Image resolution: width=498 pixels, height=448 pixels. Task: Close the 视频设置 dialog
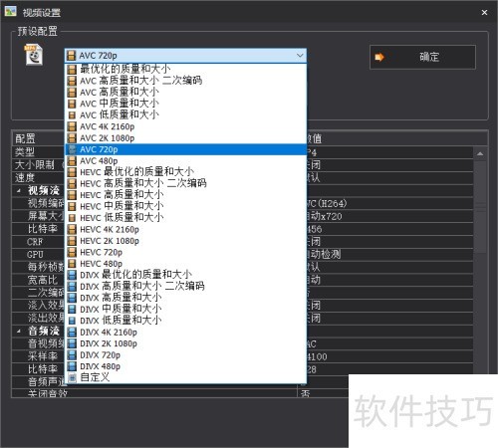click(484, 12)
